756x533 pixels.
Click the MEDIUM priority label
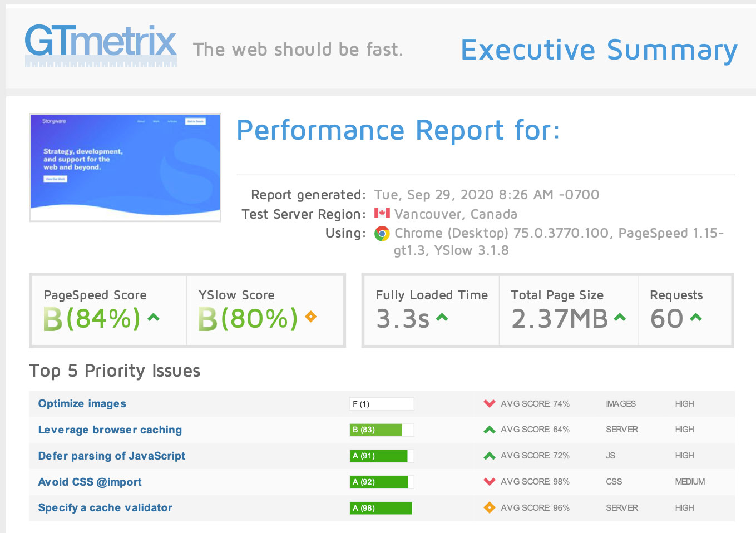click(690, 482)
